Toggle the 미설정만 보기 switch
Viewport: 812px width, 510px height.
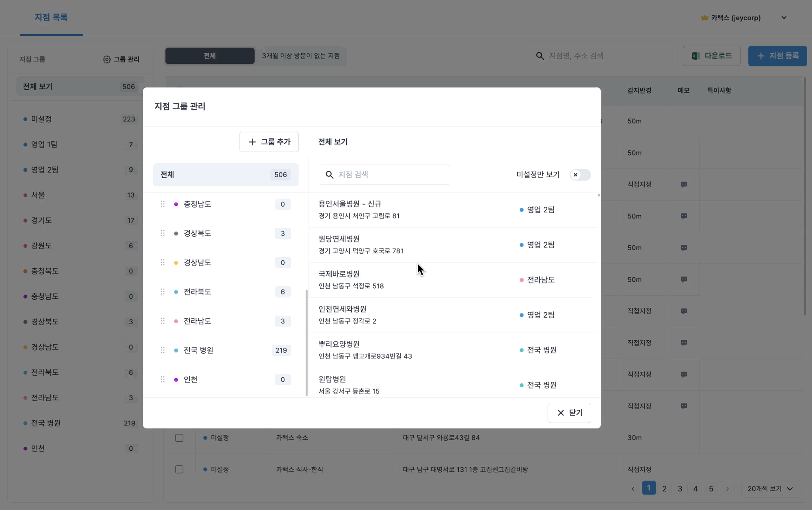tap(580, 175)
